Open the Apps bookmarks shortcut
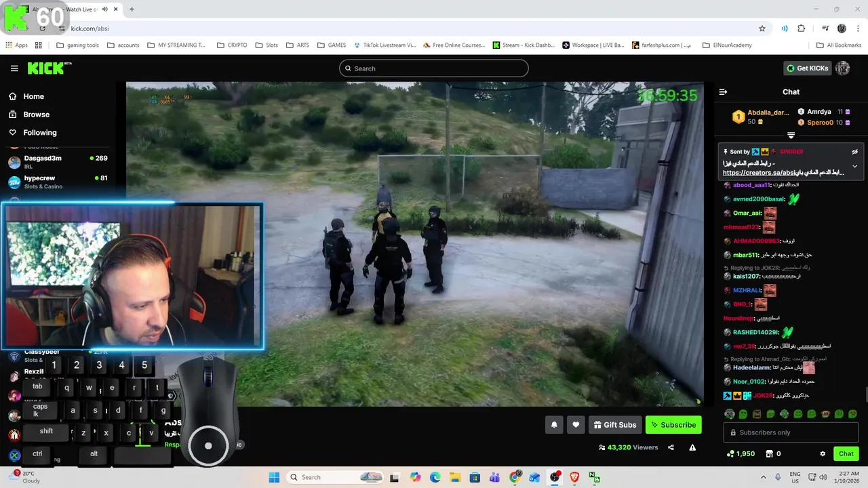This screenshot has height=488, width=868. 16,45
